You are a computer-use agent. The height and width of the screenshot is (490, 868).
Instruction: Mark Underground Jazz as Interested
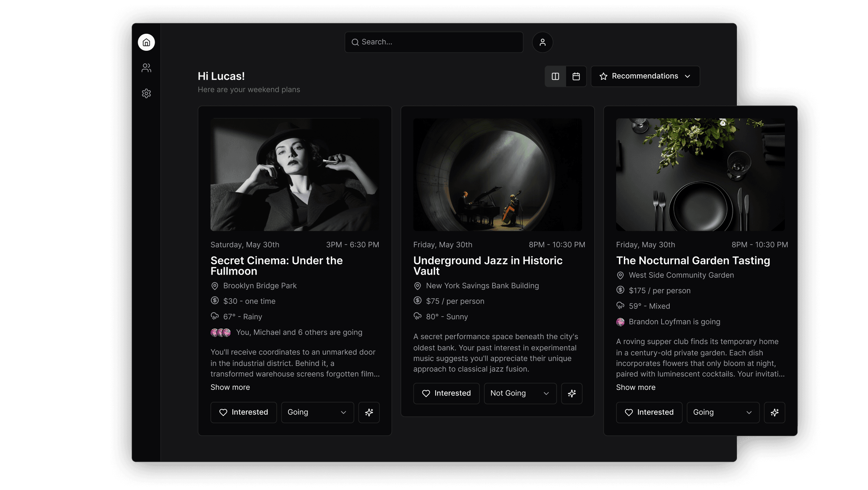(446, 393)
